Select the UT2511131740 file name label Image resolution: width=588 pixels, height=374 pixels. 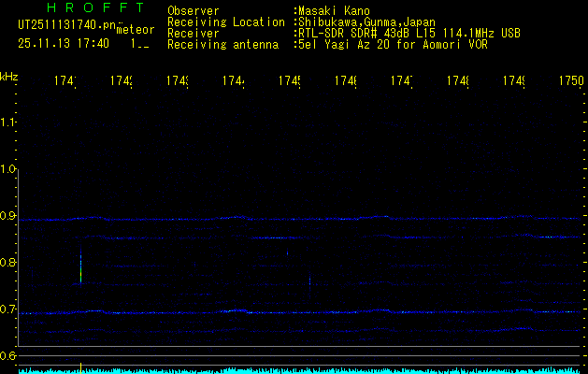(x=65, y=23)
